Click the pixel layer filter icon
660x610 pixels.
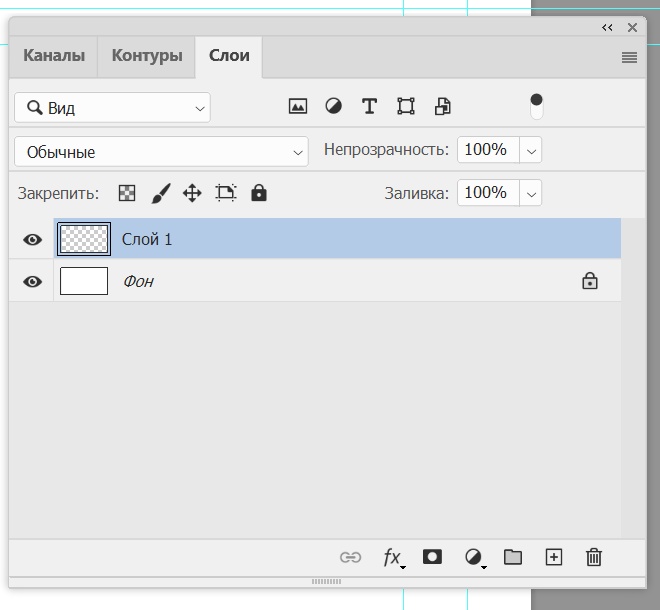click(298, 106)
